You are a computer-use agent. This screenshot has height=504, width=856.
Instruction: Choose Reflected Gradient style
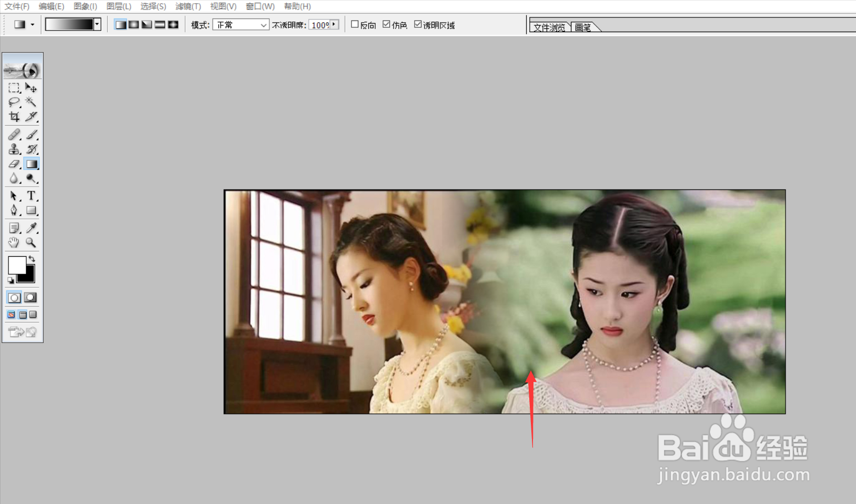160,25
